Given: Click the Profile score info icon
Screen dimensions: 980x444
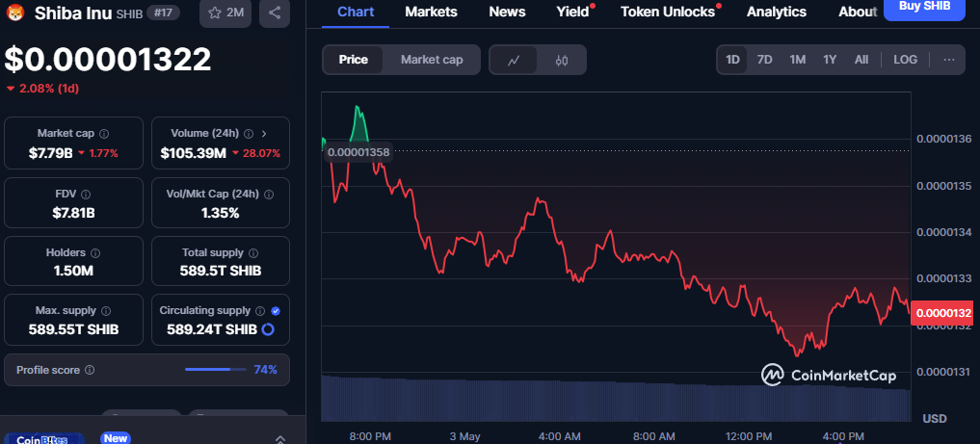Looking at the screenshot, I should (x=90, y=370).
